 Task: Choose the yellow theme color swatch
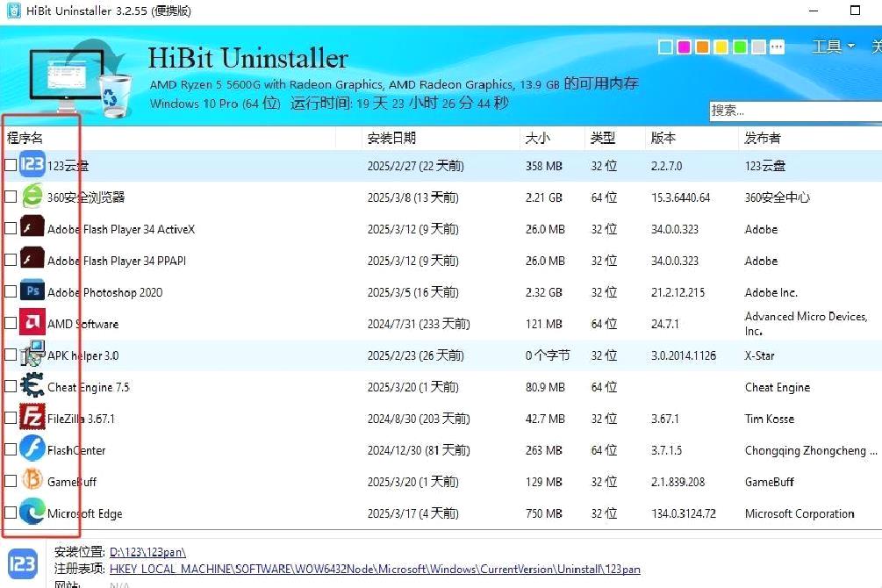pyautogui.click(x=721, y=47)
